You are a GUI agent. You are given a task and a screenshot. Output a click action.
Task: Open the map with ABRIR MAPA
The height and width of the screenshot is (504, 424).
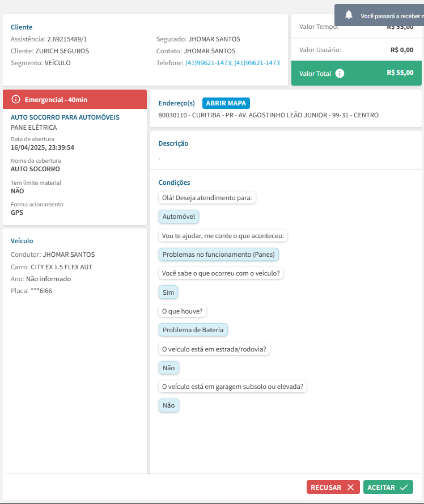[226, 103]
